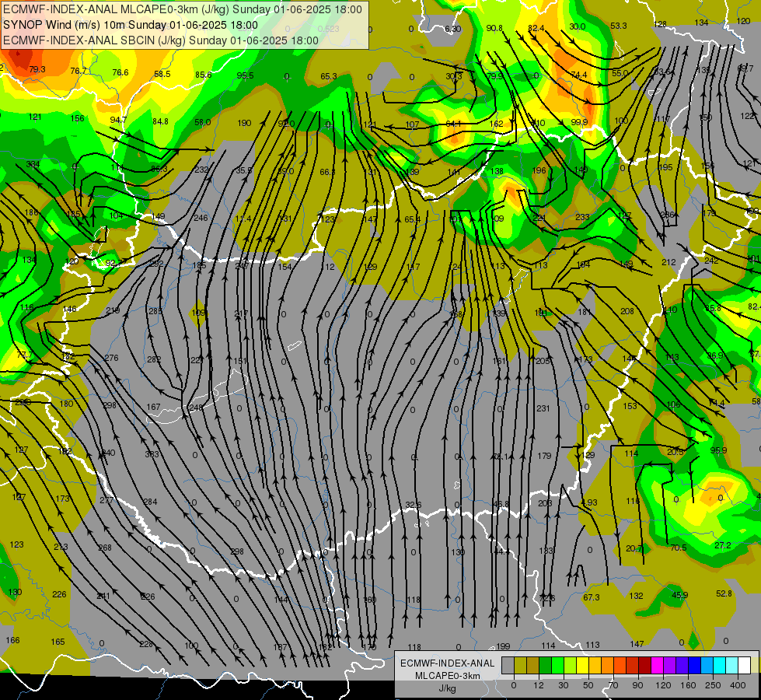Click the legend tick label 250
This screenshot has width=761, height=700.
pyautogui.click(x=713, y=685)
